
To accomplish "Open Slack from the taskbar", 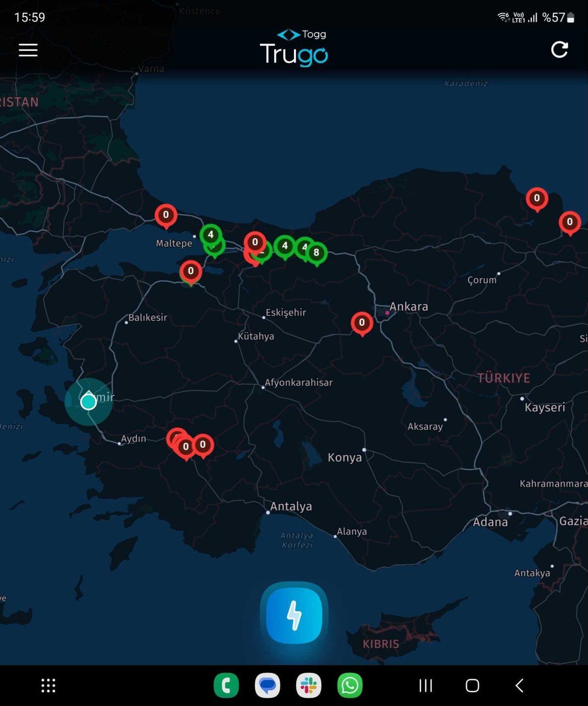I will (308, 686).
